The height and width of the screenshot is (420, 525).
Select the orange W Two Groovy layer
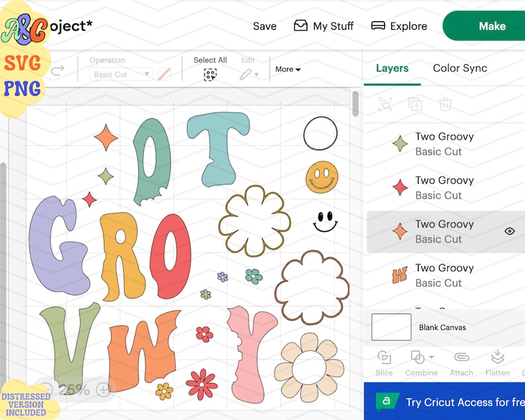click(446, 275)
